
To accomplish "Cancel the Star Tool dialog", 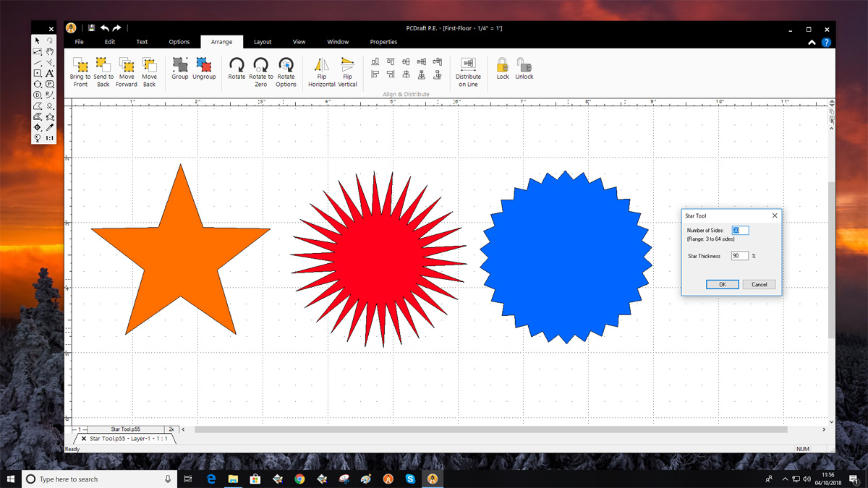I will click(x=759, y=285).
